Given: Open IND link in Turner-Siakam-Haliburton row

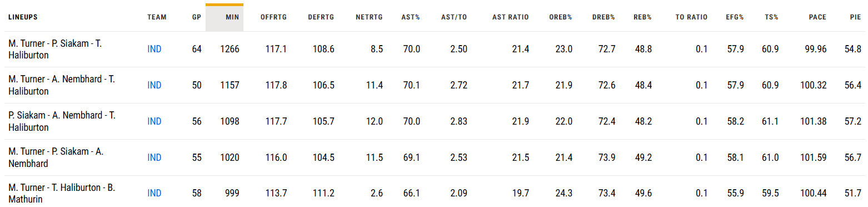Looking at the screenshot, I should point(154,49).
